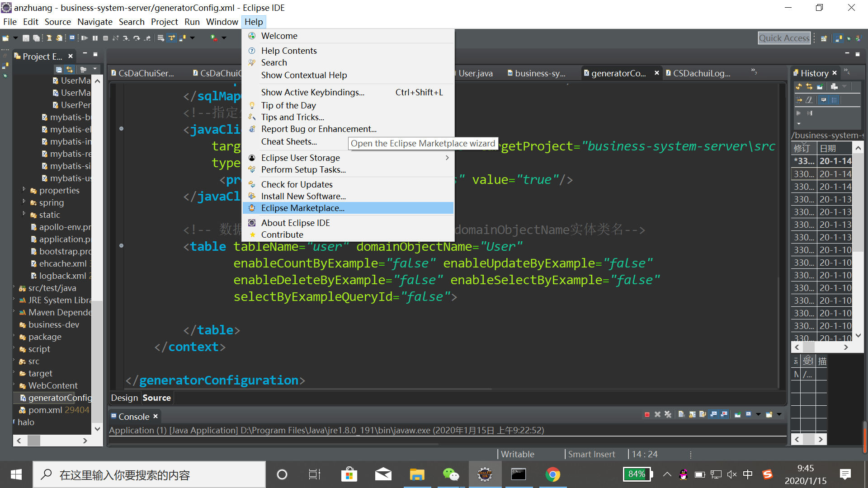The height and width of the screenshot is (488, 868).
Task: Click the Windows Start button
Action: tap(16, 474)
